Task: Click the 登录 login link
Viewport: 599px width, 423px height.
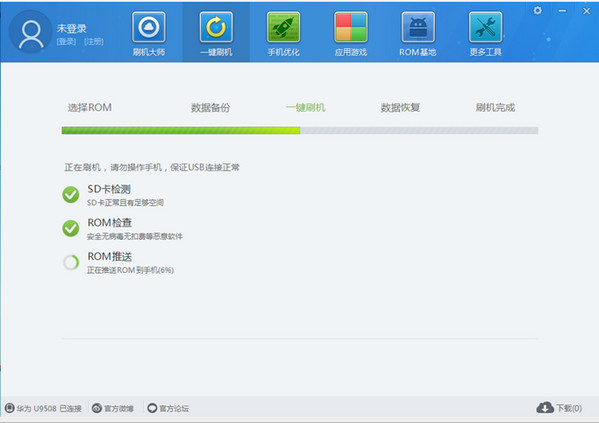Action: pyautogui.click(x=66, y=41)
